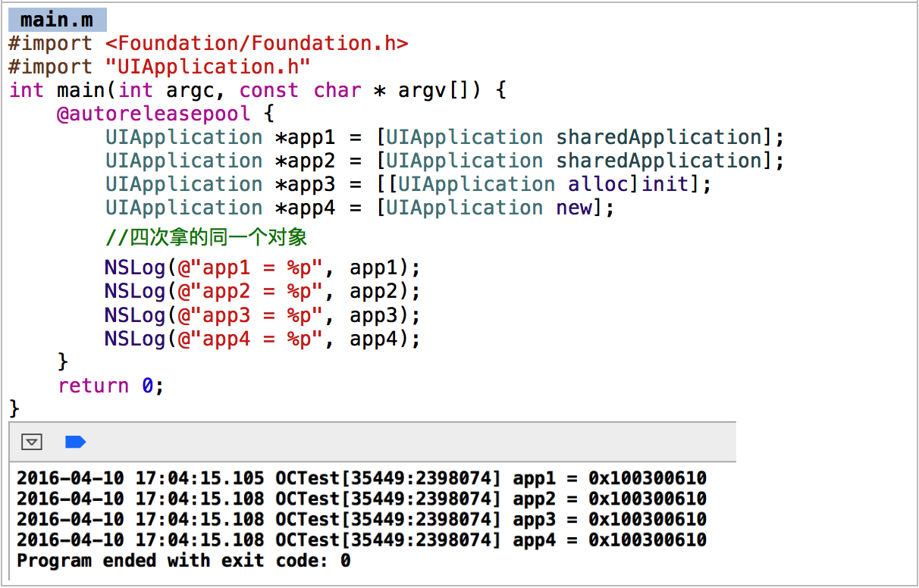Screen dimensions: 919x588
Task: Toggle the blue breakpoints activation icon
Action: point(75,442)
